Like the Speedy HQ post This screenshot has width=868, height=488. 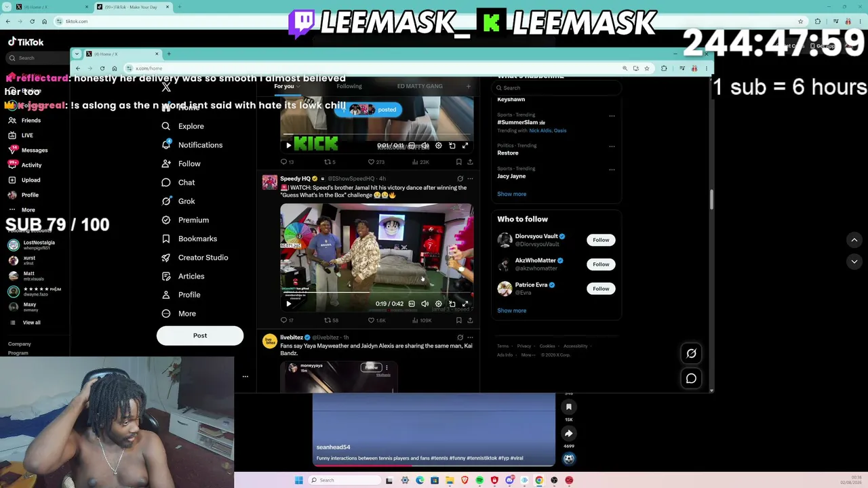pyautogui.click(x=376, y=321)
